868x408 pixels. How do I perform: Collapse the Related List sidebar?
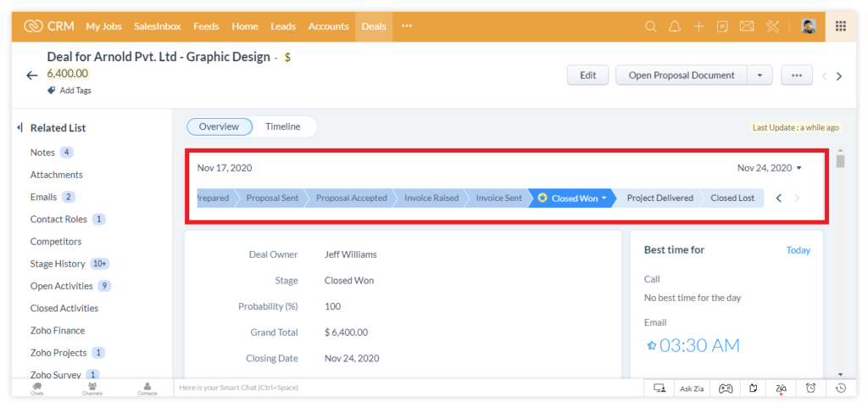tap(19, 128)
